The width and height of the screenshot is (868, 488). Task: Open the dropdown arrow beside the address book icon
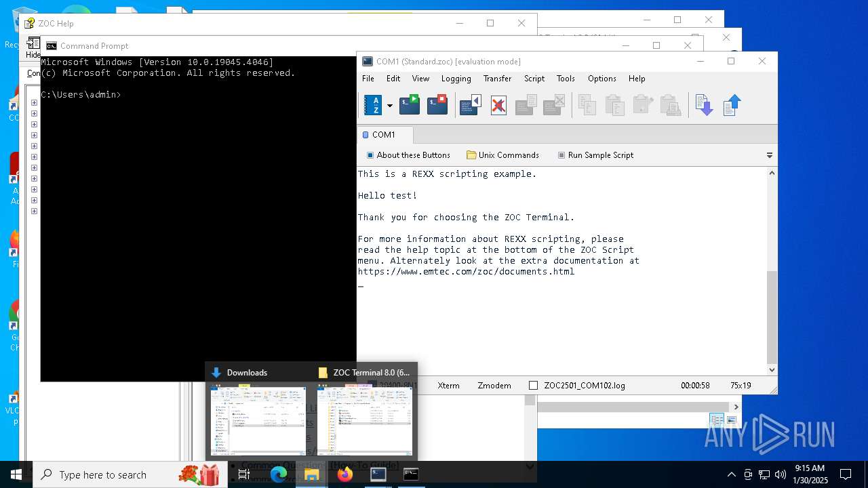pos(389,106)
